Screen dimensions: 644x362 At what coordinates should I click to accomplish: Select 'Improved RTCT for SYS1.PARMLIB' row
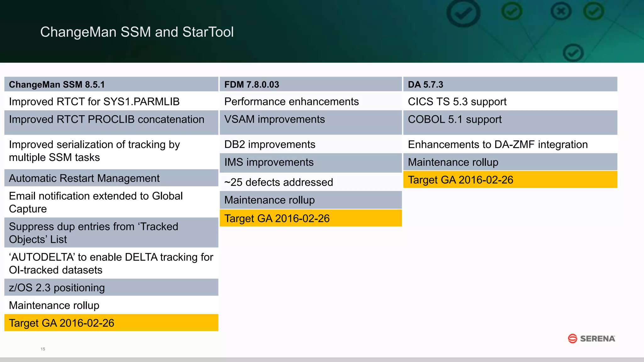[x=111, y=101]
